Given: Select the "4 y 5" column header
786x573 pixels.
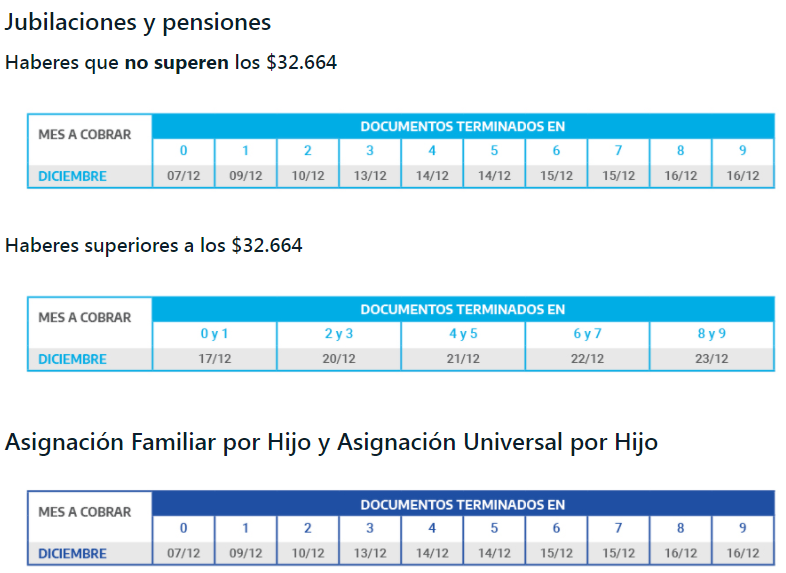Looking at the screenshot, I should point(463,334).
